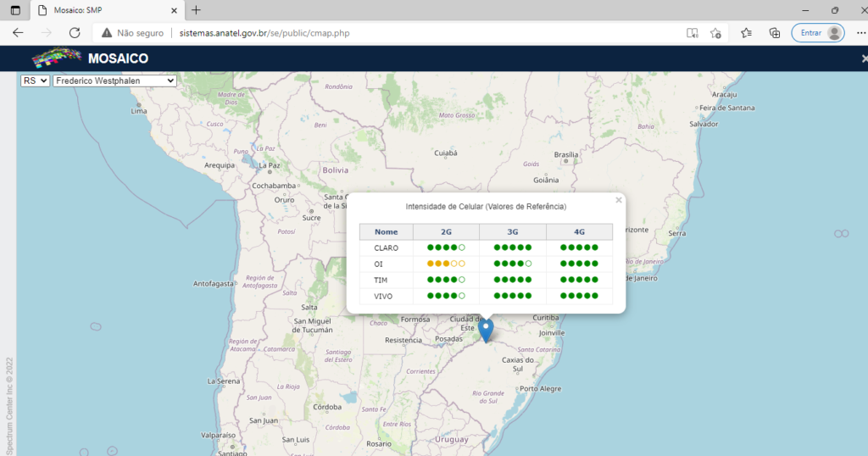This screenshot has width=868, height=456.
Task: Click Cuiabá label on map
Action: click(446, 153)
